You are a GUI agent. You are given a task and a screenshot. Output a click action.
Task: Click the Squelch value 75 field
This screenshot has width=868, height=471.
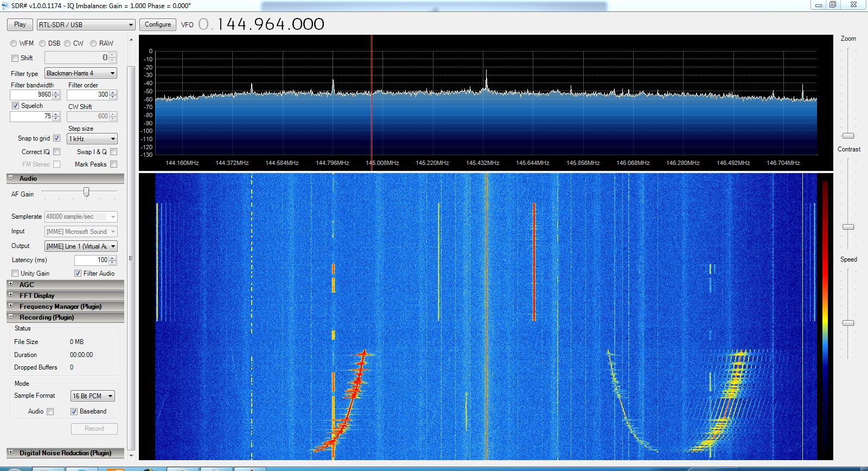click(31, 116)
